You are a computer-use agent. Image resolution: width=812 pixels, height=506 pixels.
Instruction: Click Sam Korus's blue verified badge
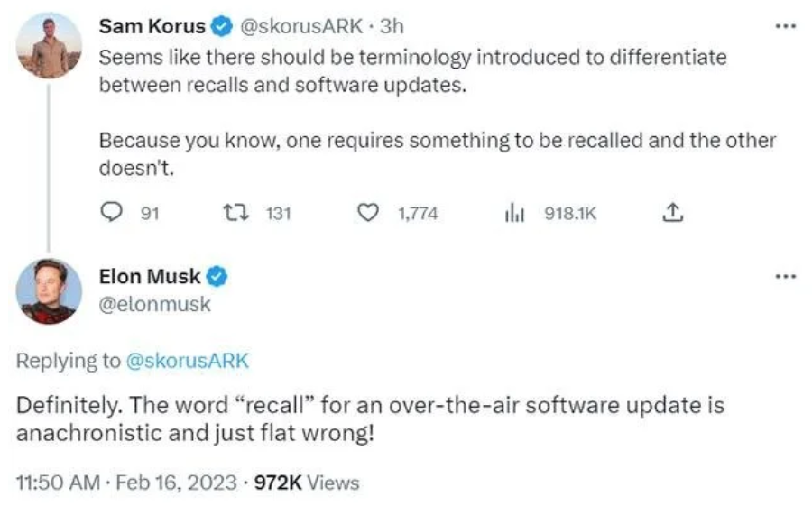[x=221, y=26]
